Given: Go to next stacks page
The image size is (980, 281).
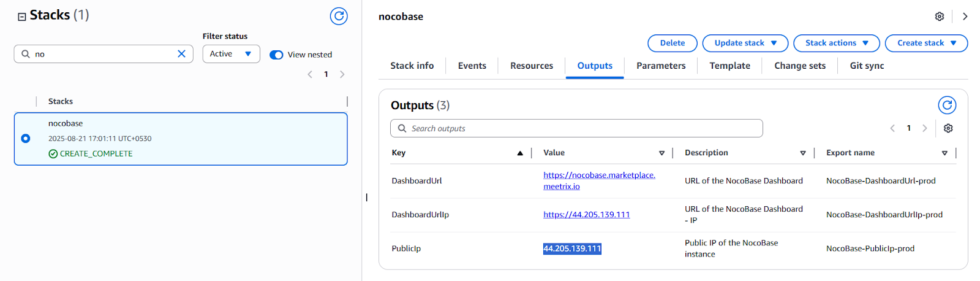Looking at the screenshot, I should click(x=342, y=74).
